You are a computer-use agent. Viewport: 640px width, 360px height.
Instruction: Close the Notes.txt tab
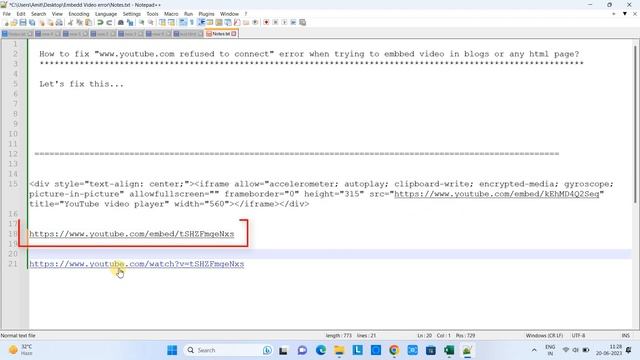234,34
